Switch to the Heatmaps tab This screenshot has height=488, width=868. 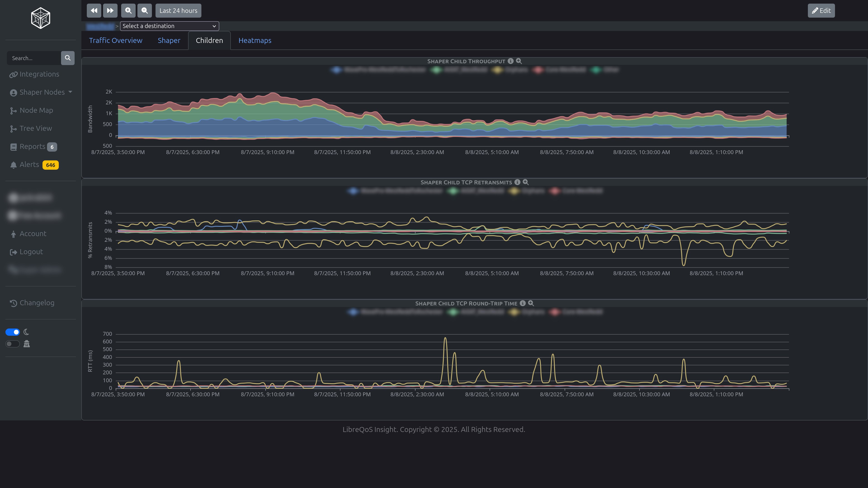pyautogui.click(x=255, y=40)
